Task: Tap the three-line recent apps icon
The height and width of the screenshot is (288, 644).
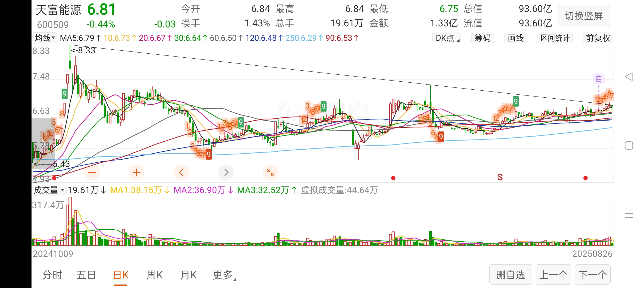Action: 629,214
